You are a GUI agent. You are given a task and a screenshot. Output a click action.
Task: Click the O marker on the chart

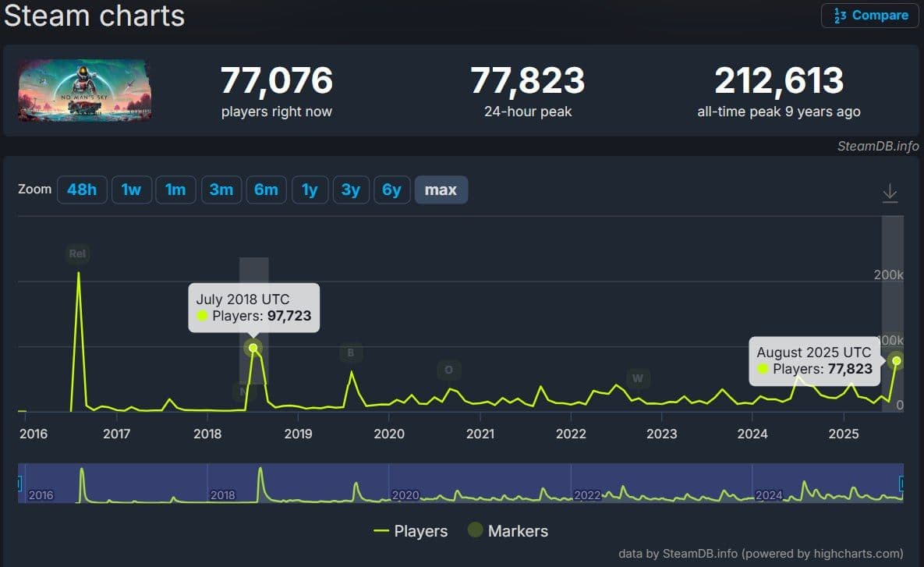click(x=448, y=370)
